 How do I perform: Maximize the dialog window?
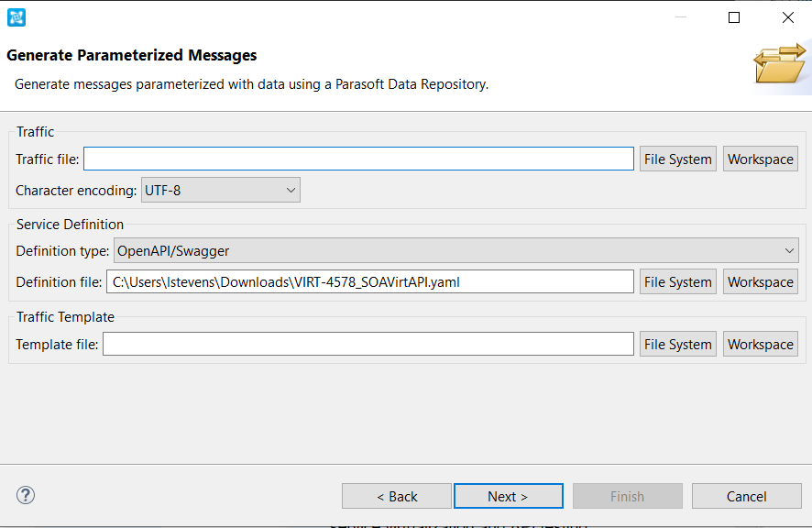(x=734, y=17)
